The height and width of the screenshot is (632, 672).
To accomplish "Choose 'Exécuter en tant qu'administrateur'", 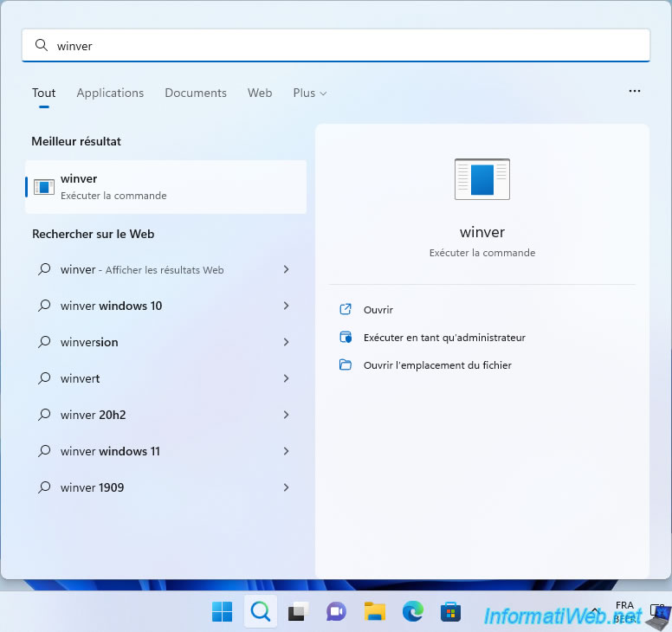I will pos(444,338).
